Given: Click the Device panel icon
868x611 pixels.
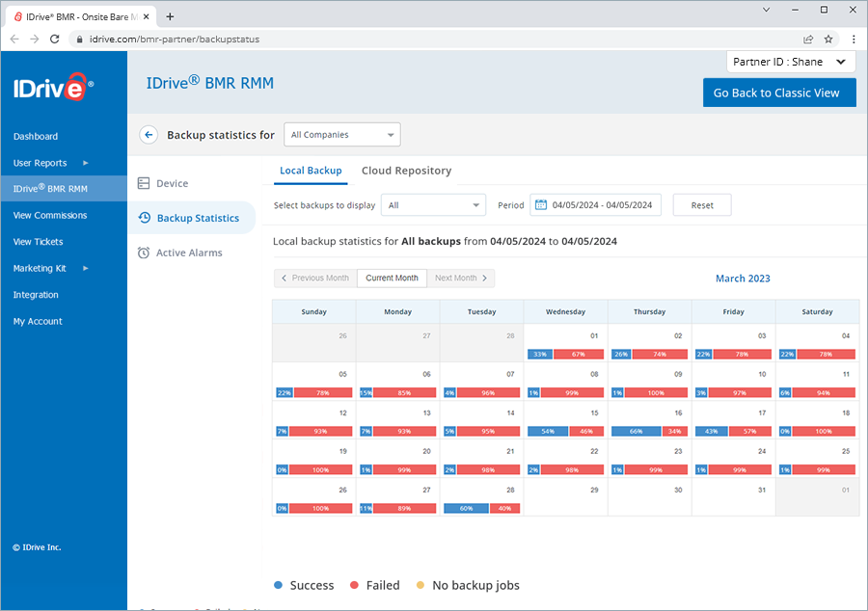Looking at the screenshot, I should click(144, 183).
